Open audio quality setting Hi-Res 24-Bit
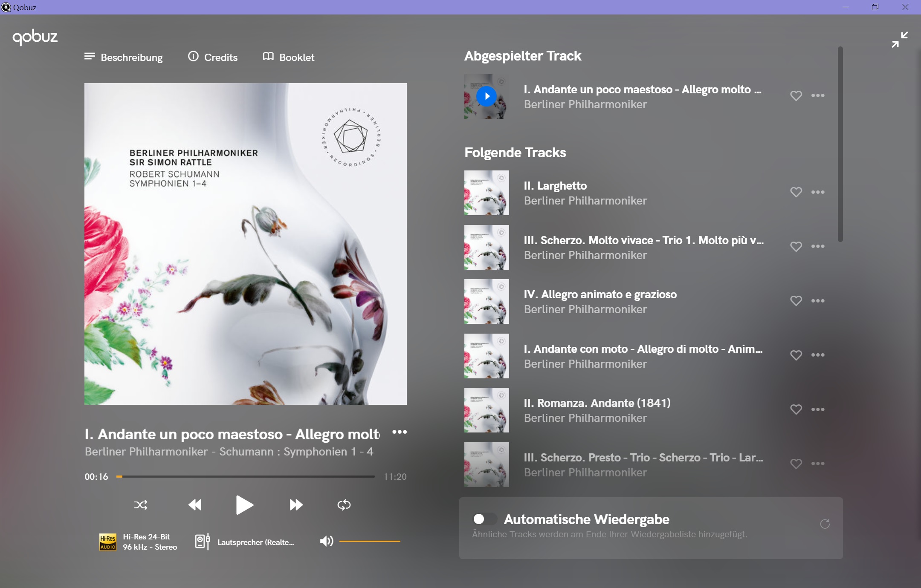This screenshot has width=921, height=588. [x=150, y=542]
